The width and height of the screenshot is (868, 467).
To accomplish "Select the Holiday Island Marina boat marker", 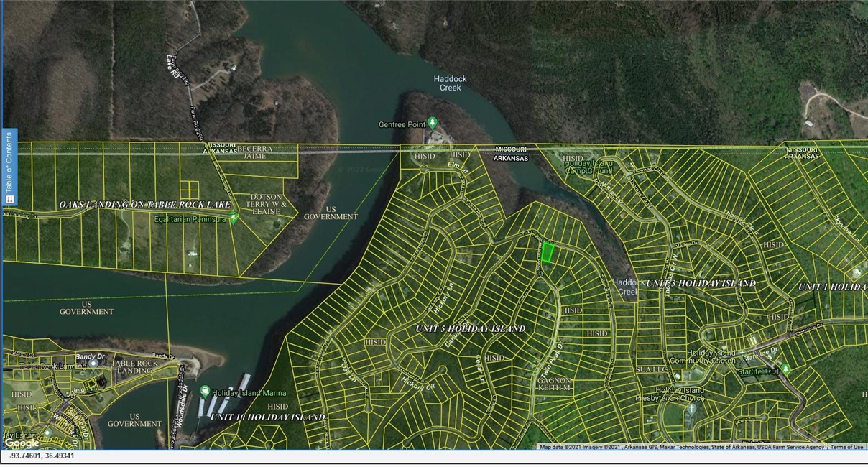I will click(x=206, y=392).
